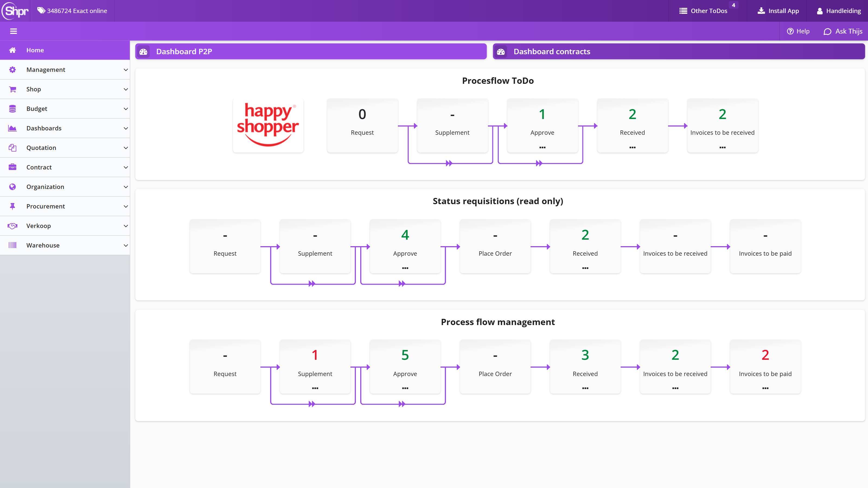The image size is (868, 488).
Task: Click Ask Thijs chat button
Action: (x=843, y=31)
